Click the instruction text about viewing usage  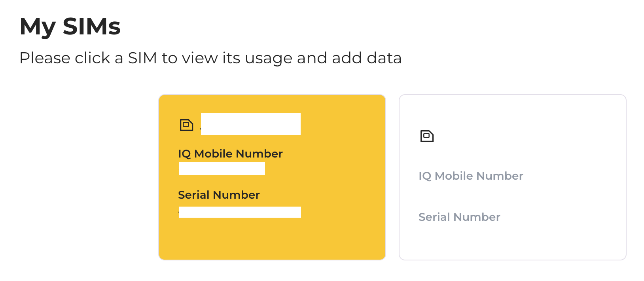210,58
